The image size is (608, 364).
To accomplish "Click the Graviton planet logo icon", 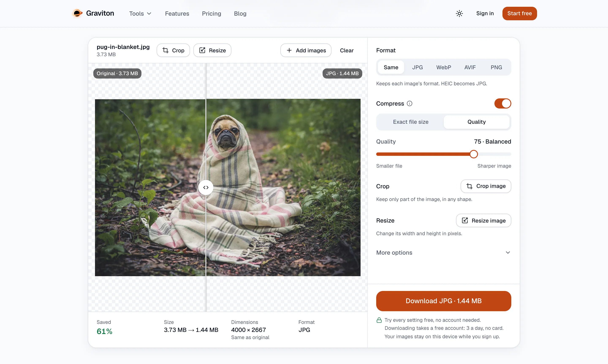I will click(x=77, y=13).
